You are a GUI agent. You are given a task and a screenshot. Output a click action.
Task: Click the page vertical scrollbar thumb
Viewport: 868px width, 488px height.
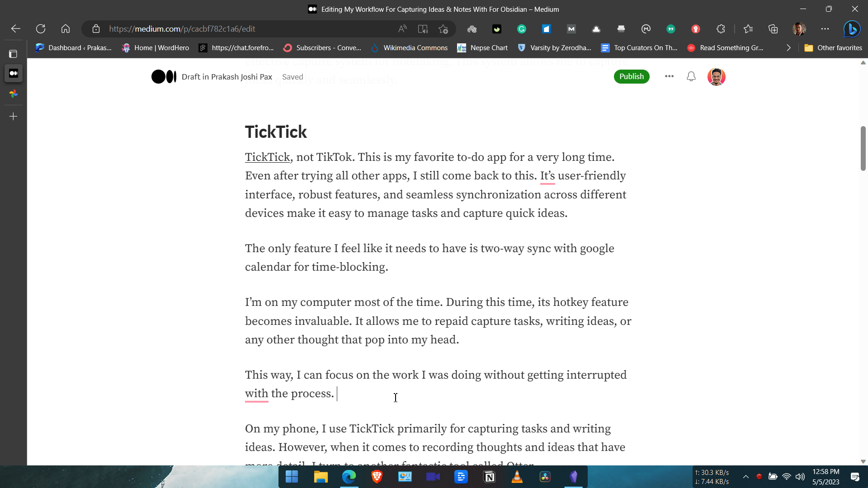tap(863, 149)
